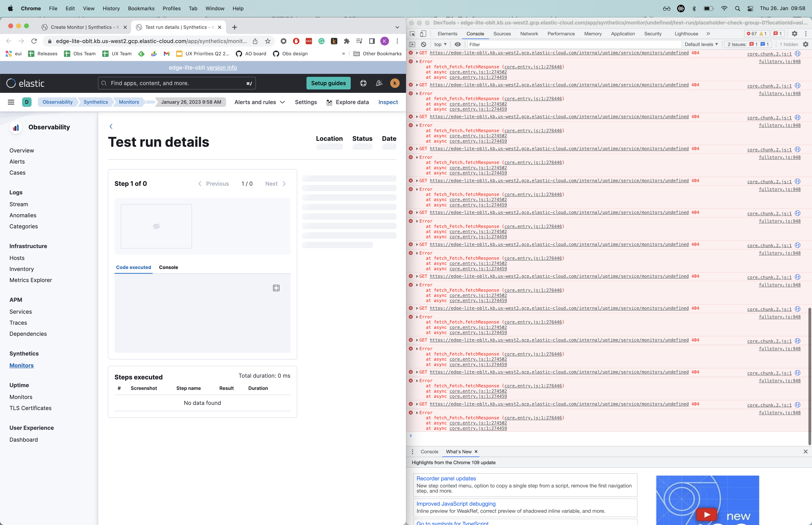Click the Chrome share page icon
Viewport: 812px width, 525px height.
point(255,41)
